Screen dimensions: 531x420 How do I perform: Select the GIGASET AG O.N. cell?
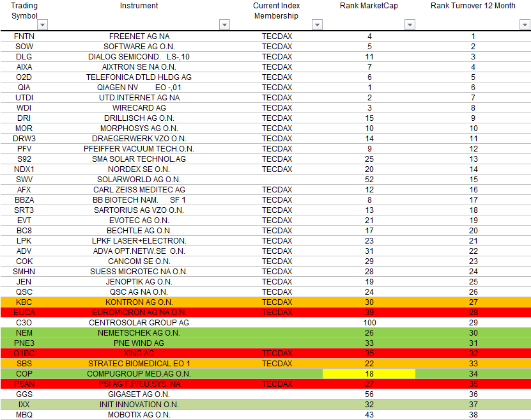pyautogui.click(x=139, y=394)
